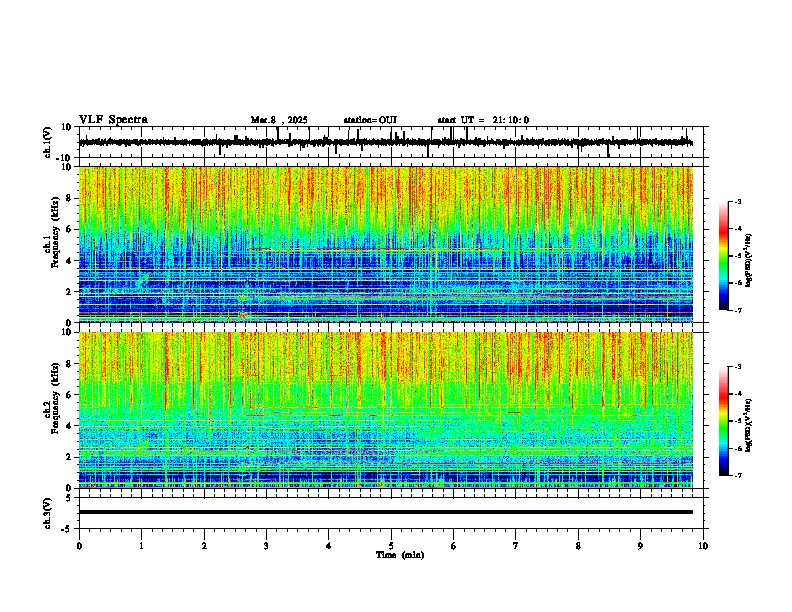The width and height of the screenshot is (792, 612).
Task: Click the "station=OUI" header label
Action: point(370,120)
